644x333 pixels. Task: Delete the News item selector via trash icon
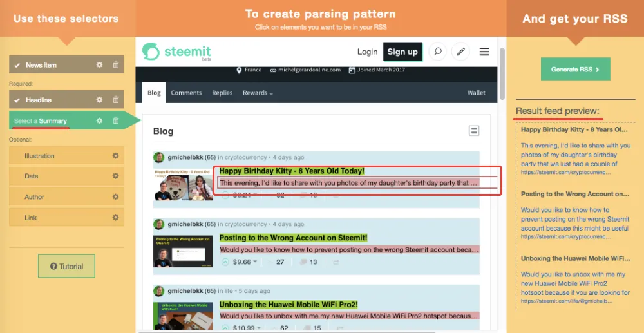tap(116, 65)
